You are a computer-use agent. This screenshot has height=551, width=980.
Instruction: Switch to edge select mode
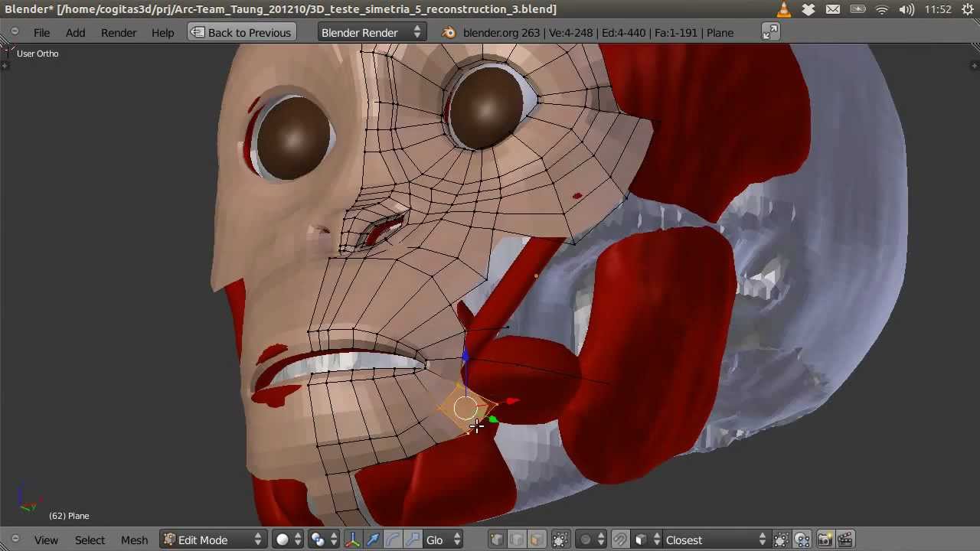[x=517, y=540]
